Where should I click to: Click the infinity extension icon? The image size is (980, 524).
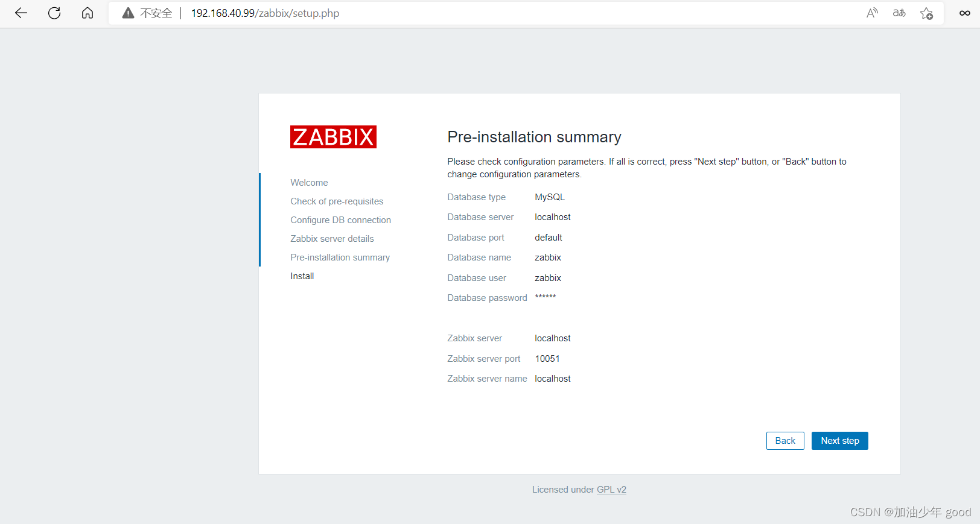965,13
